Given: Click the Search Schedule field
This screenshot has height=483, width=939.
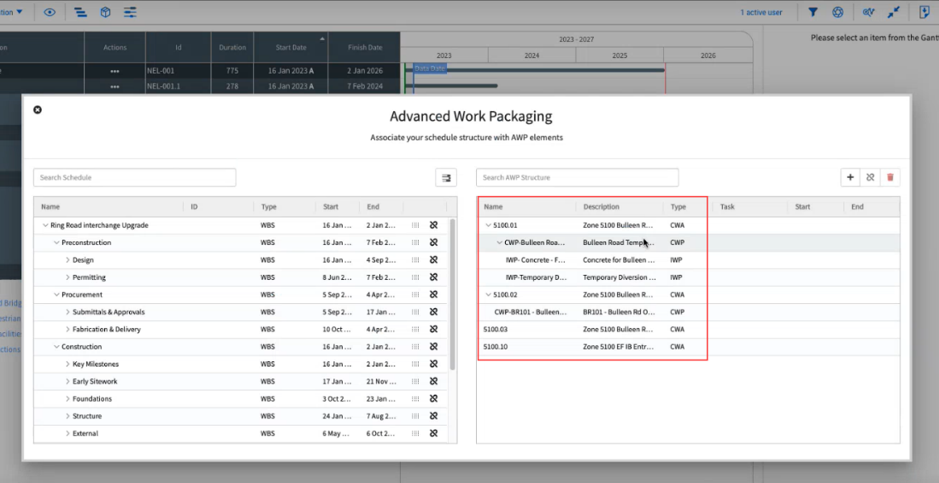Looking at the screenshot, I should click(x=135, y=178).
